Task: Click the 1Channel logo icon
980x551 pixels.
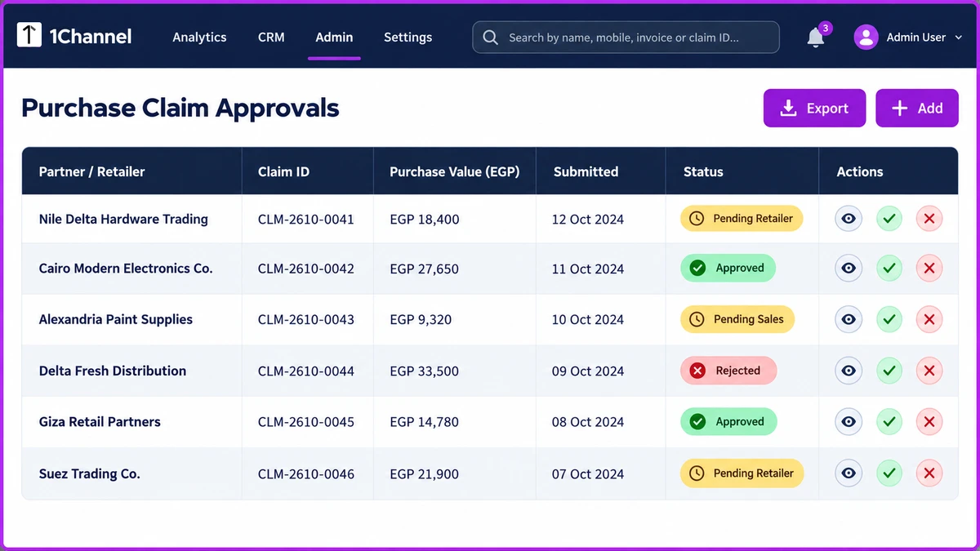Action: [x=29, y=35]
